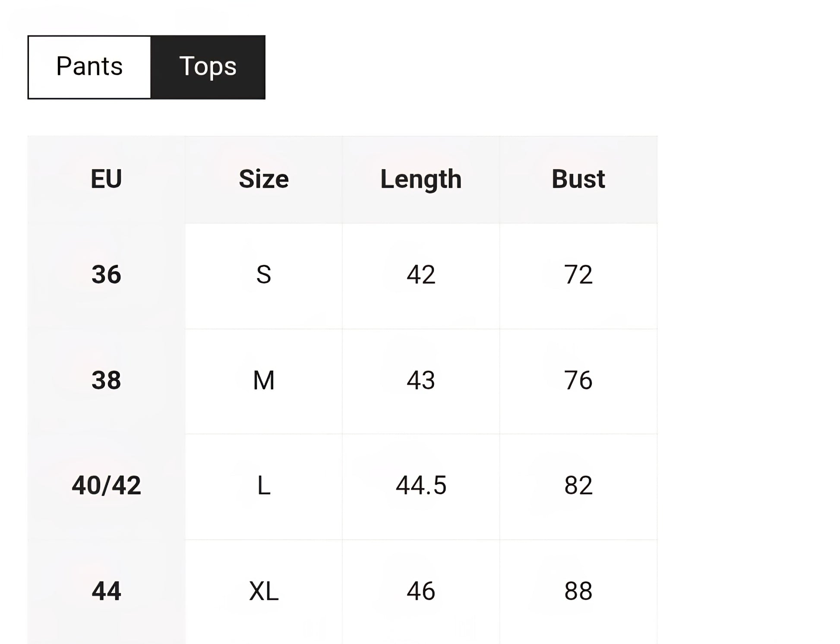
Task: Click the bust value 88
Action: (x=578, y=591)
